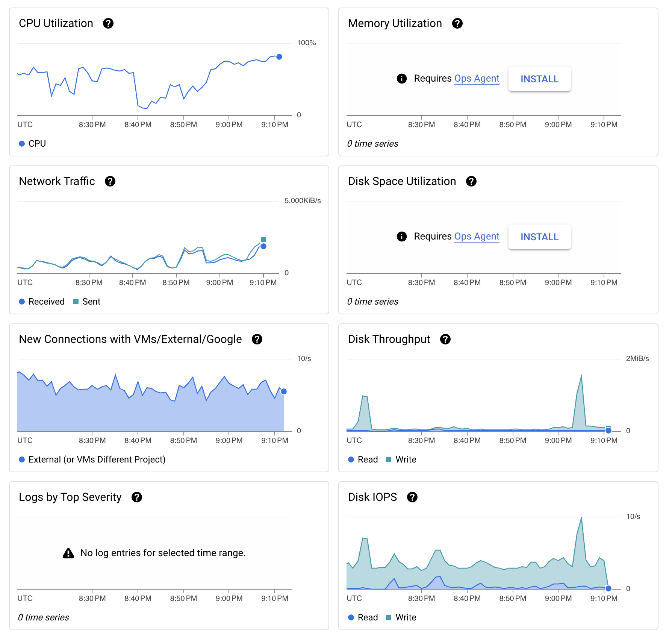Click the CPU Utilization title
Image resolution: width=672 pixels, height=643 pixels.
(56, 23)
